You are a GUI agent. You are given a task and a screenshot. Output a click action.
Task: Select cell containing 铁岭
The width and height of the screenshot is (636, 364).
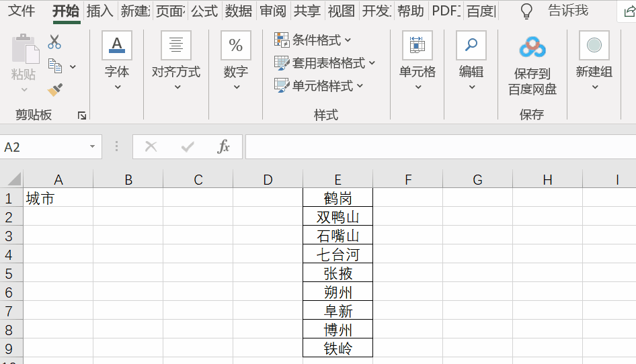(337, 348)
